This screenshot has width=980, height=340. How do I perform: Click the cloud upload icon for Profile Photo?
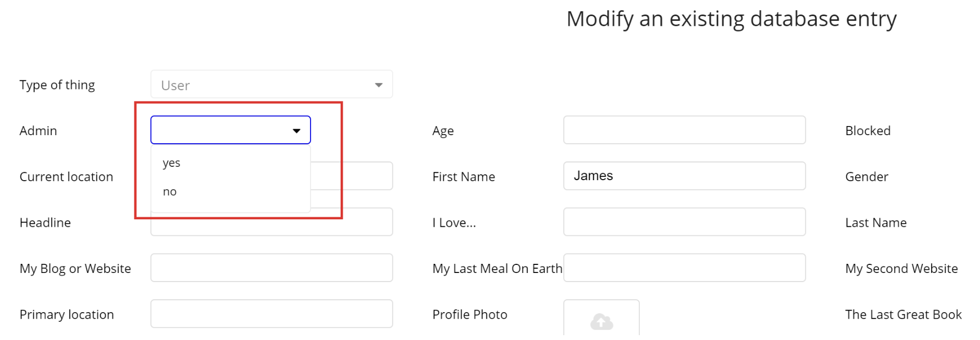[x=601, y=321]
